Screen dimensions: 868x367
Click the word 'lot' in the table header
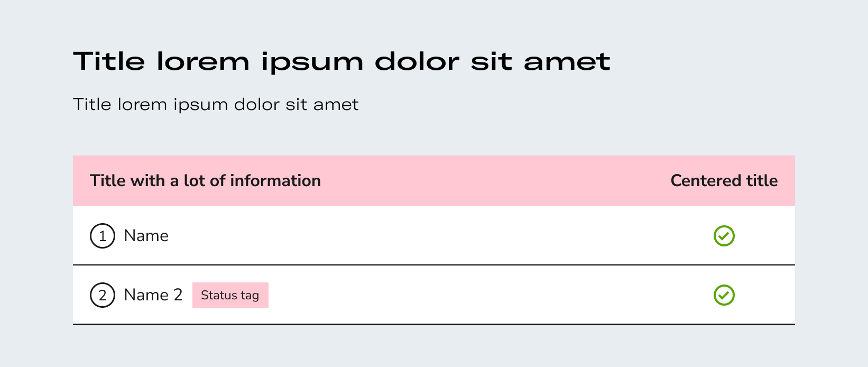point(195,181)
